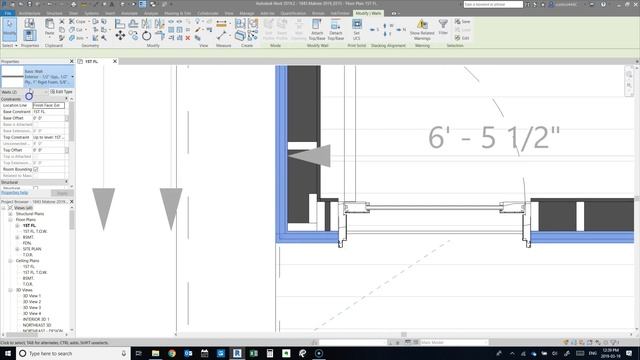Screen dimensions: 640x360
Task: Click Save selection icon
Action: [x=462, y=21]
